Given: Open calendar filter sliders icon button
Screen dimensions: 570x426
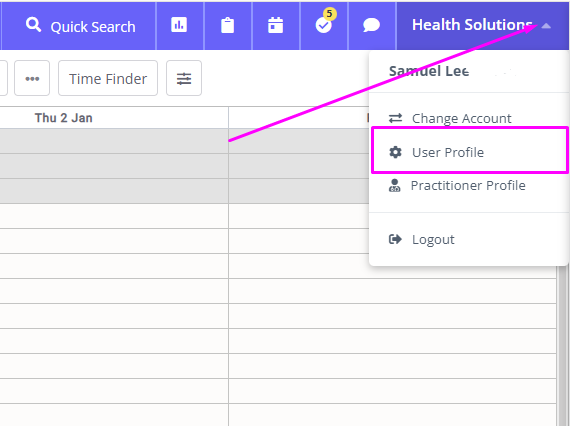Looking at the screenshot, I should pyautogui.click(x=184, y=78).
